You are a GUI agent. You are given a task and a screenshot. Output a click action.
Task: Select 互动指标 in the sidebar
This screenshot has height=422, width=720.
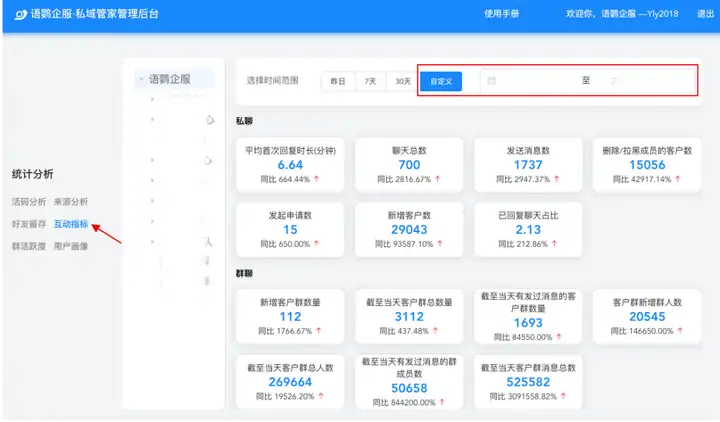(x=71, y=223)
